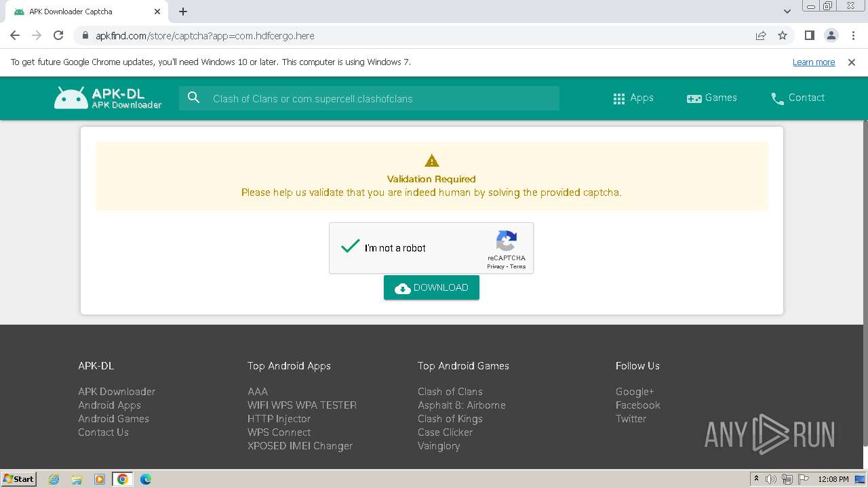Image resolution: width=868 pixels, height=488 pixels.
Task: Open WPS Connect link
Action: [x=279, y=432]
